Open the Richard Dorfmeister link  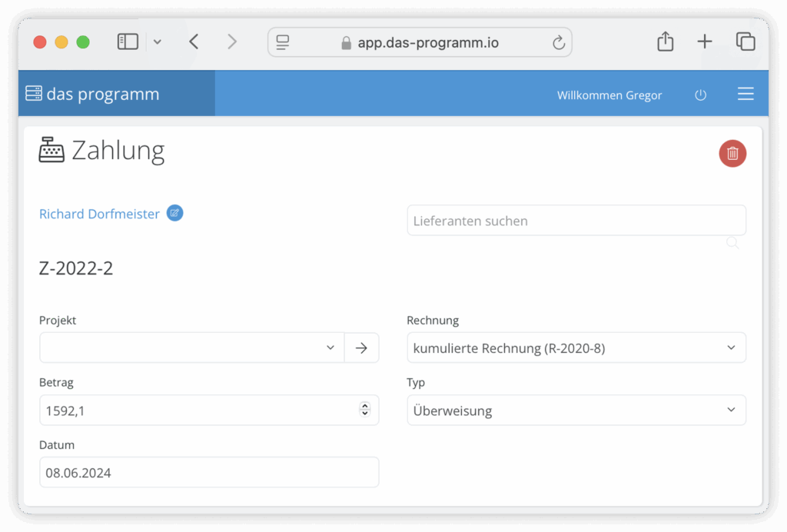point(98,213)
